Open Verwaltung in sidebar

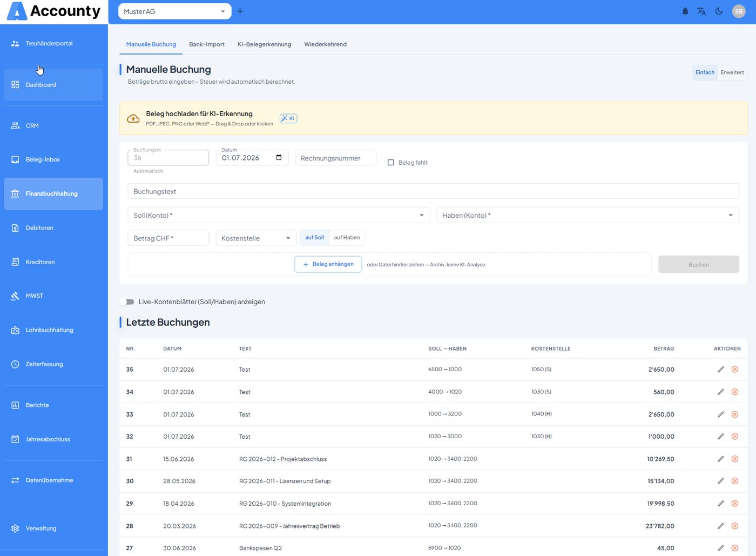click(53, 528)
